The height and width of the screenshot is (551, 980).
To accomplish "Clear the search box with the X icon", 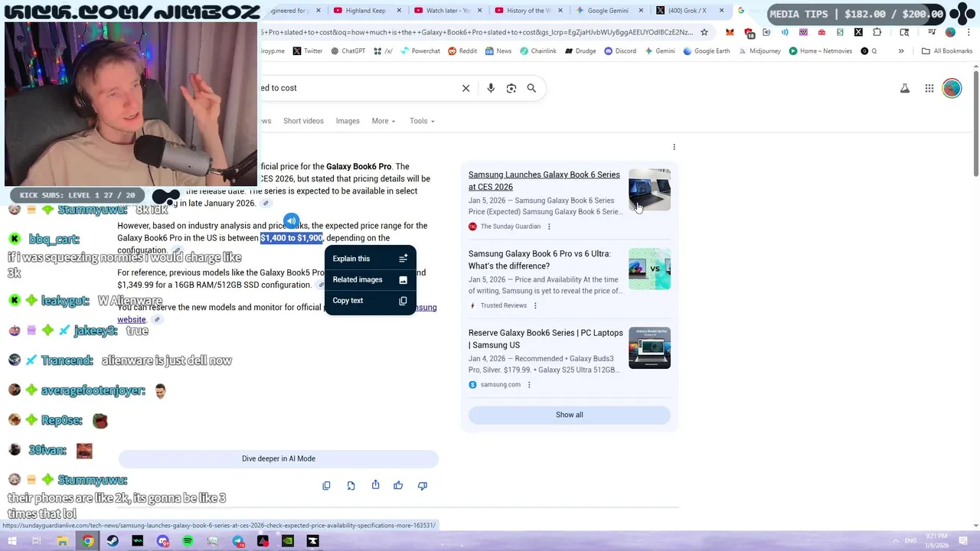I will pos(465,88).
